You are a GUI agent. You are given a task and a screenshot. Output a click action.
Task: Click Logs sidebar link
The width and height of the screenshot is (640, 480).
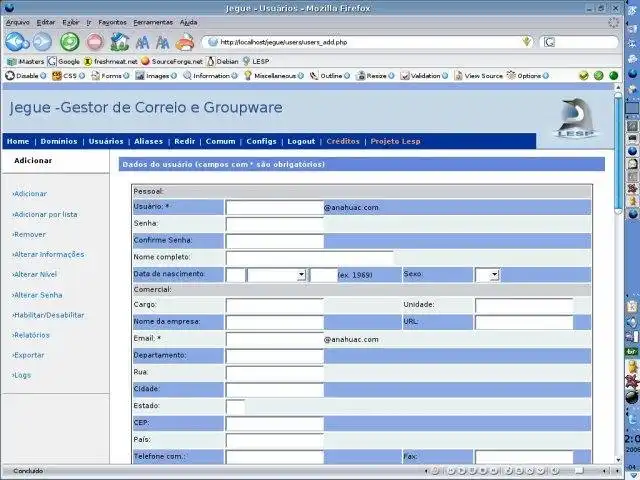tap(22, 375)
